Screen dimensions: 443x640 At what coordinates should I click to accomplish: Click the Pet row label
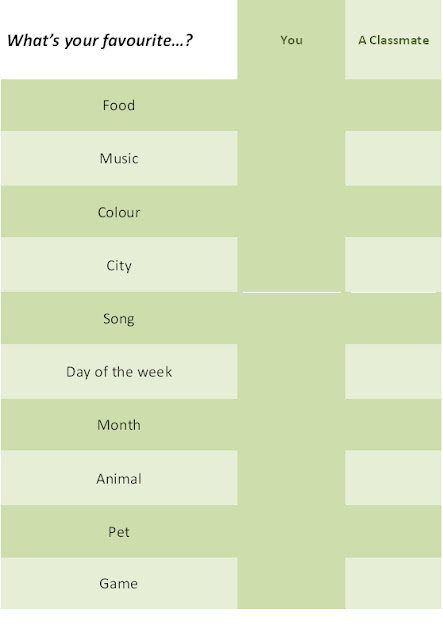click(119, 532)
